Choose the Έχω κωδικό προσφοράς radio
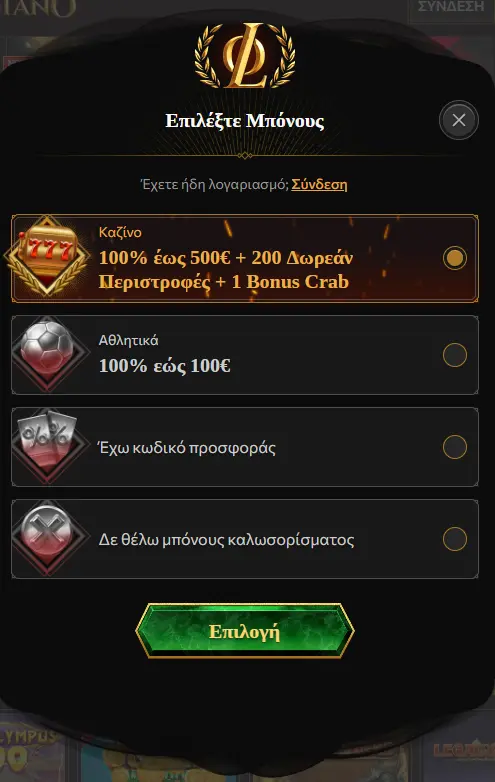This screenshot has height=782, width=495. (x=455, y=447)
